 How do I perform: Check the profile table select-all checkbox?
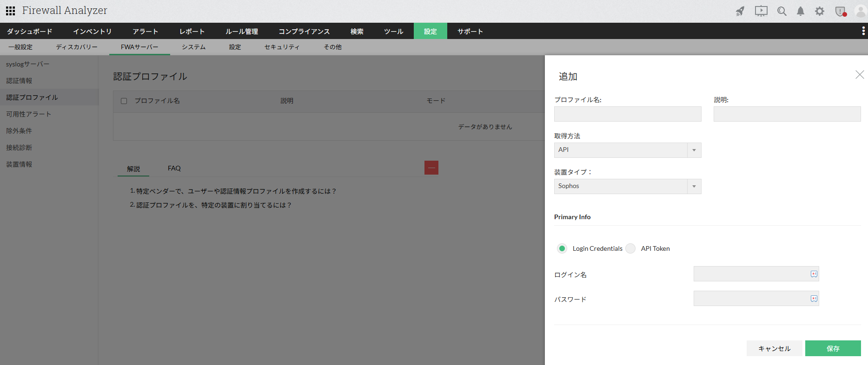(x=124, y=101)
